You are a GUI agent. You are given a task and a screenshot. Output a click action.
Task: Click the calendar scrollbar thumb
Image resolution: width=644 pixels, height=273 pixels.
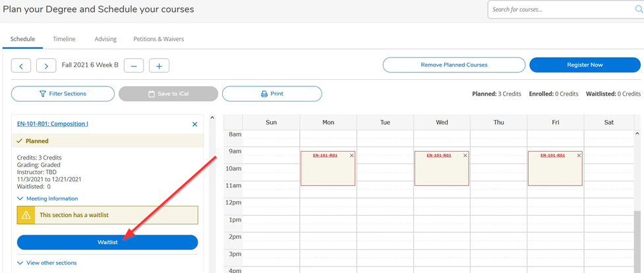click(637, 242)
